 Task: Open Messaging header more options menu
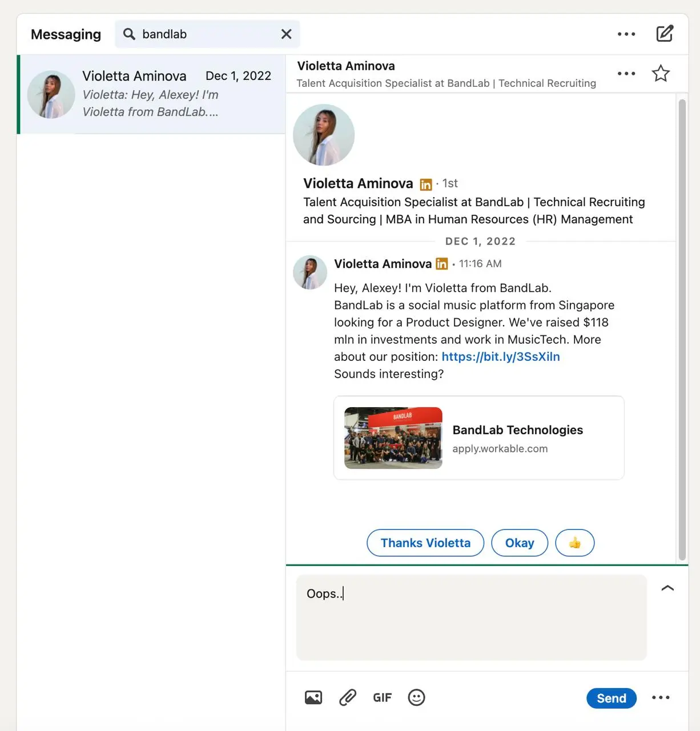point(626,34)
